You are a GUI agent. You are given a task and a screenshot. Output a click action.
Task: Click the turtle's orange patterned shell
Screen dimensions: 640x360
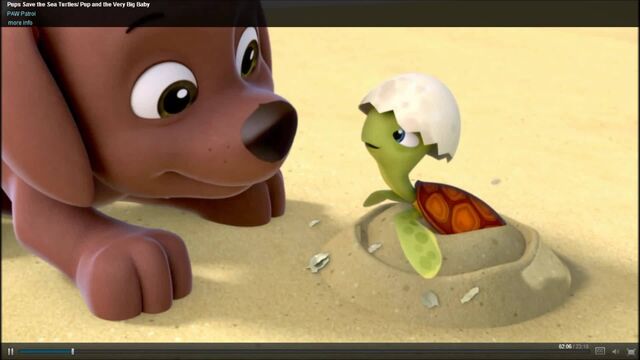click(x=457, y=208)
